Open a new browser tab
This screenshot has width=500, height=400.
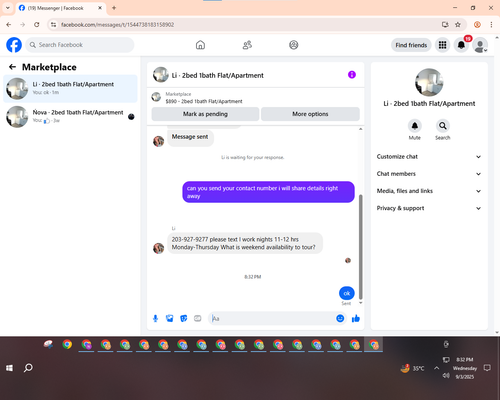pos(114,8)
